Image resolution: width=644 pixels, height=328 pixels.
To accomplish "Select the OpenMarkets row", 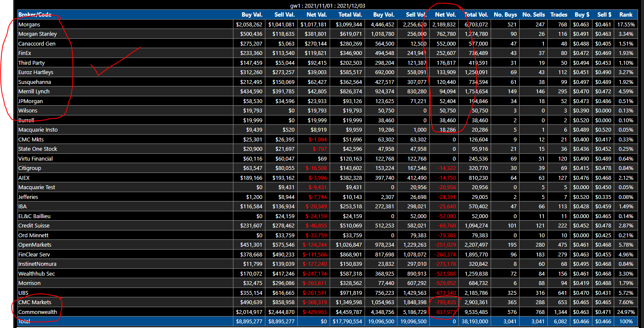I will (328, 245).
